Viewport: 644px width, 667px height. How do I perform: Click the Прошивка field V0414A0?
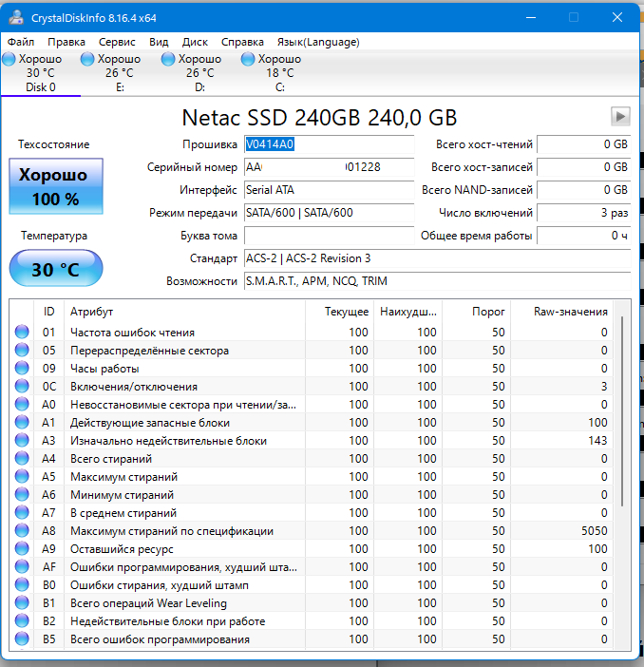(330, 144)
